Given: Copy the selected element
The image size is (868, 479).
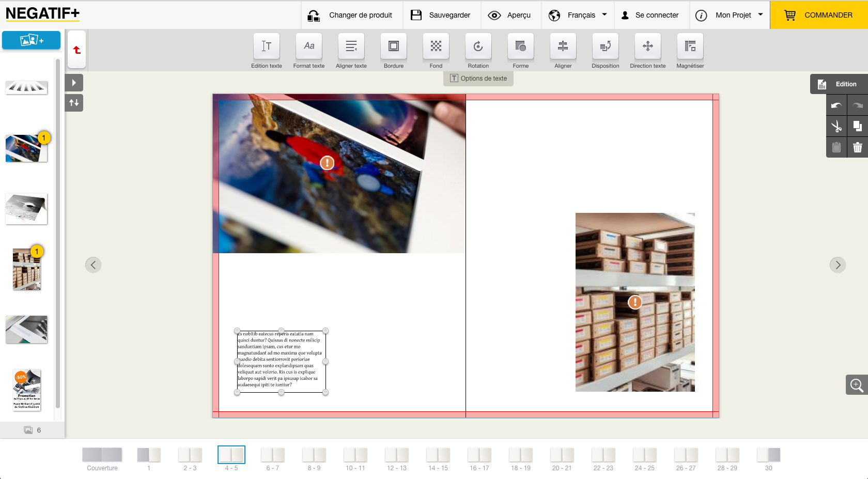Looking at the screenshot, I should 858,126.
